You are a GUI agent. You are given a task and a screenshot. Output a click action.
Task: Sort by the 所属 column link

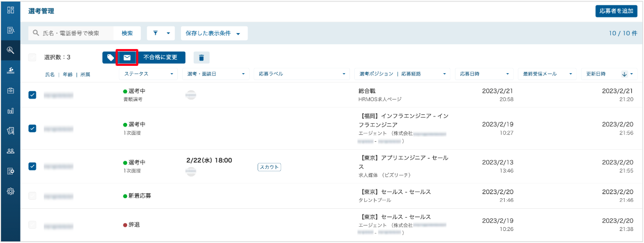click(x=85, y=74)
